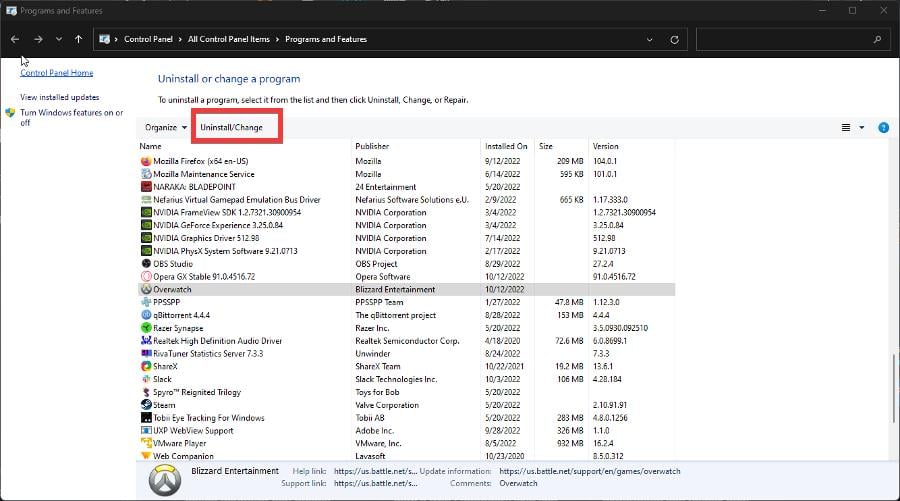The image size is (900, 501).
Task: Click the Toys for Bob publisher cell
Action: point(377,392)
